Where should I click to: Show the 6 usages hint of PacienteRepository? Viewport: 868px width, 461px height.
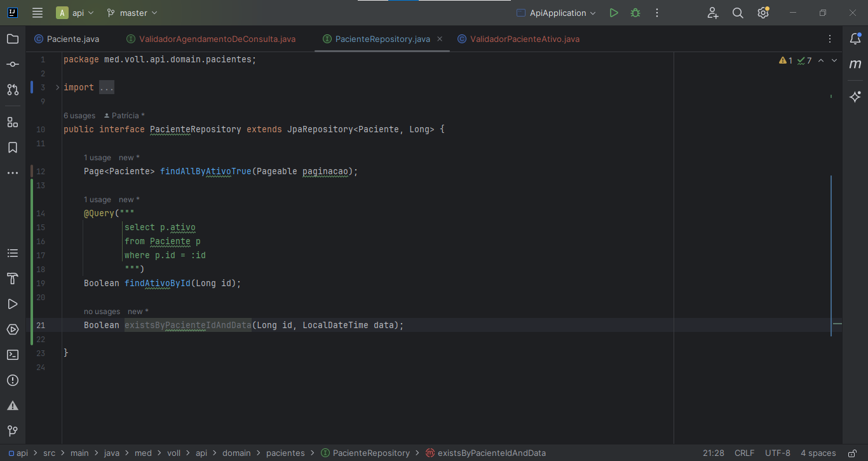(79, 116)
